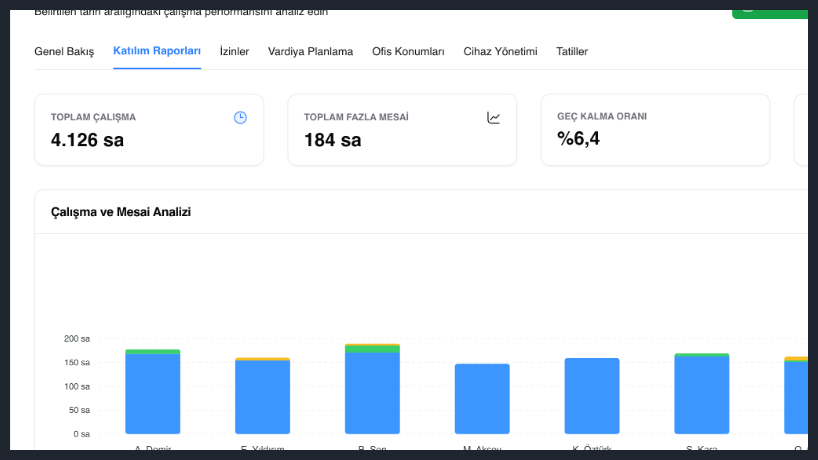Click the chart icon in Toplam Fazla Mesai card
The height and width of the screenshot is (460, 818).
(494, 118)
